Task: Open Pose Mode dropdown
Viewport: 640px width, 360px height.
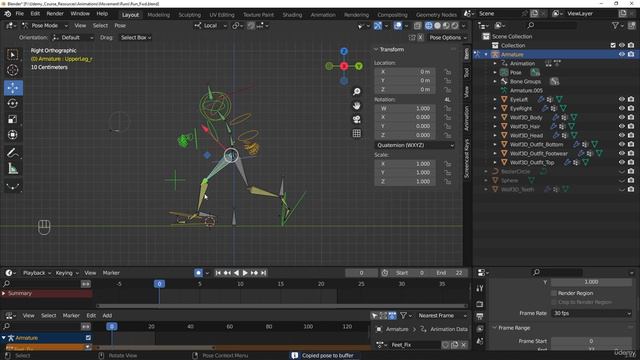Action: [x=45, y=26]
